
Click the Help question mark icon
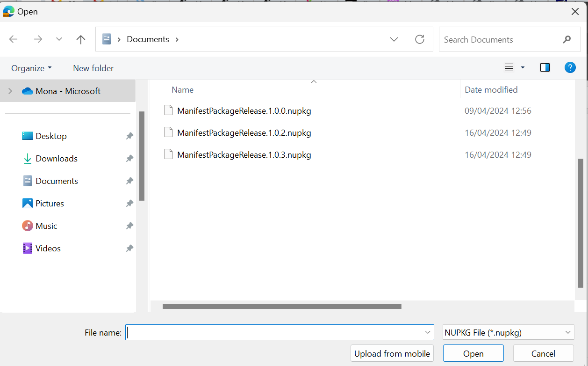click(570, 67)
